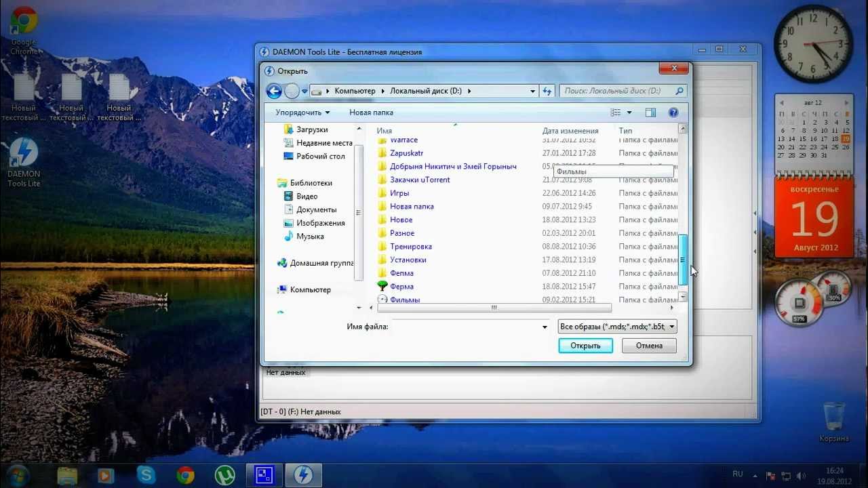Select Рабочий стол in navigation pane
868x488 pixels.
pyautogui.click(x=313, y=156)
